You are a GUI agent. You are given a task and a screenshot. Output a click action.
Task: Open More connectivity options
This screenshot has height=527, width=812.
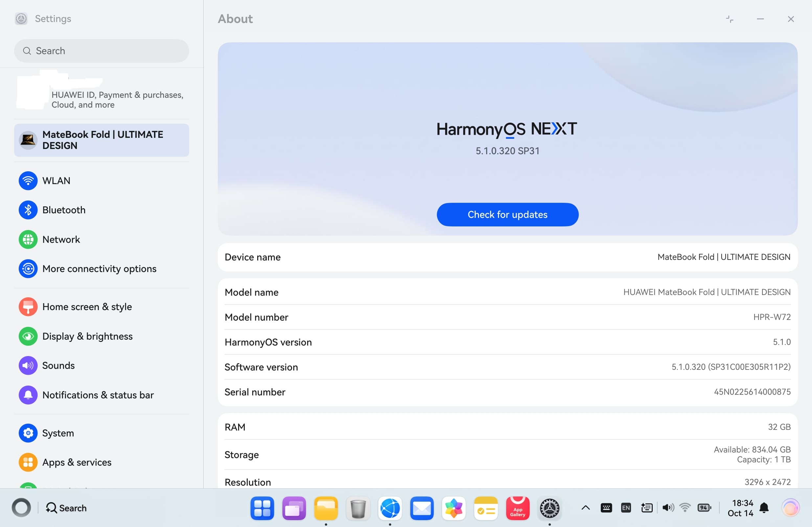coord(99,269)
